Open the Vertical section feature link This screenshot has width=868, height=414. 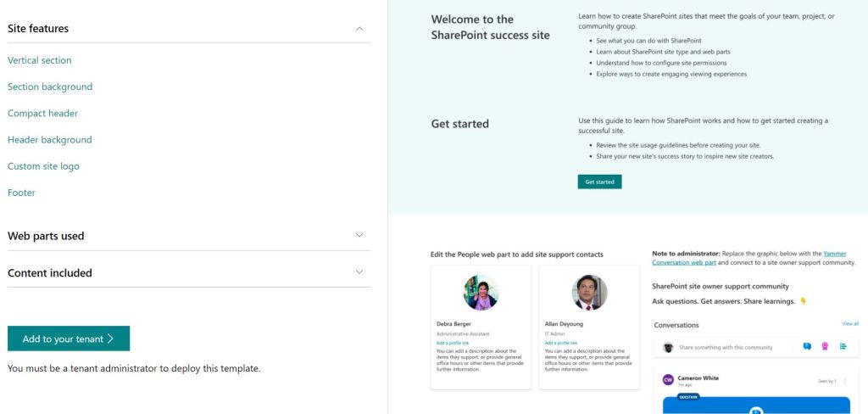40,60
